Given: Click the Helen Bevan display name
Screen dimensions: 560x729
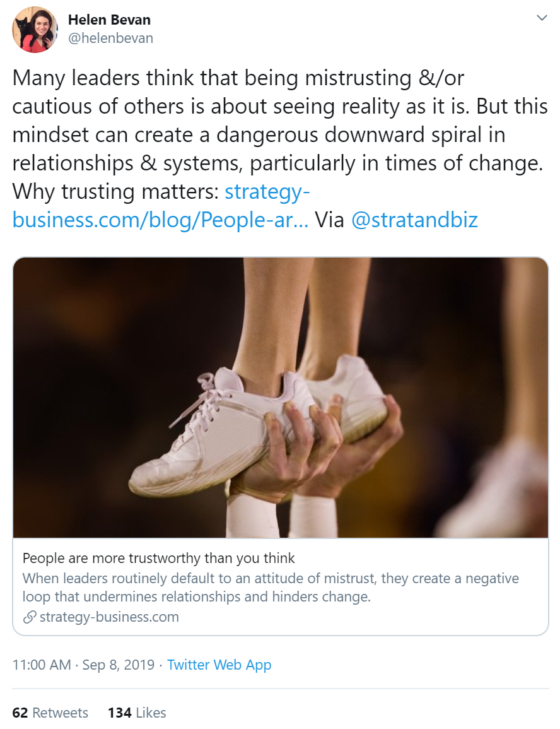Looking at the screenshot, I should 108,20.
